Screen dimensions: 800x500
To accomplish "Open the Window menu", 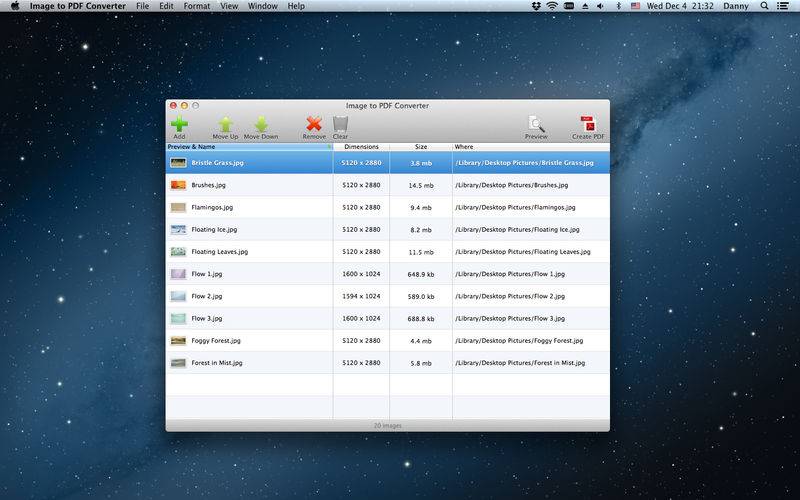I will point(263,6).
